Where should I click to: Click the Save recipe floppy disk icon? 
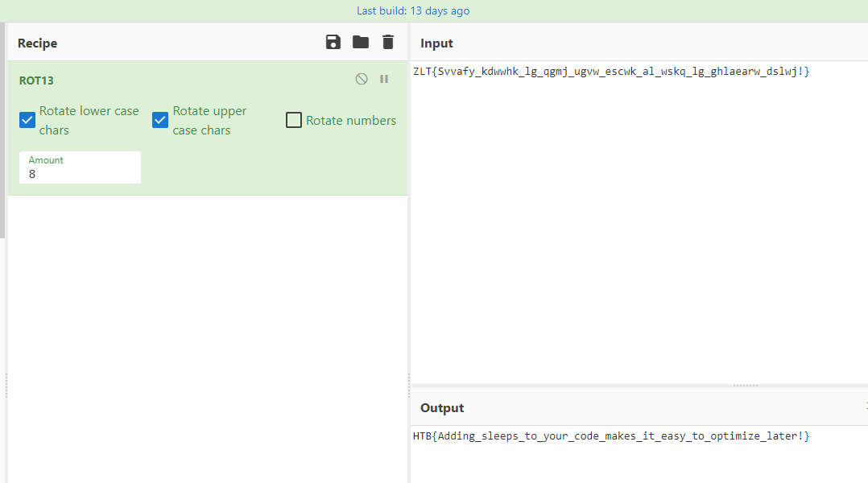point(333,43)
